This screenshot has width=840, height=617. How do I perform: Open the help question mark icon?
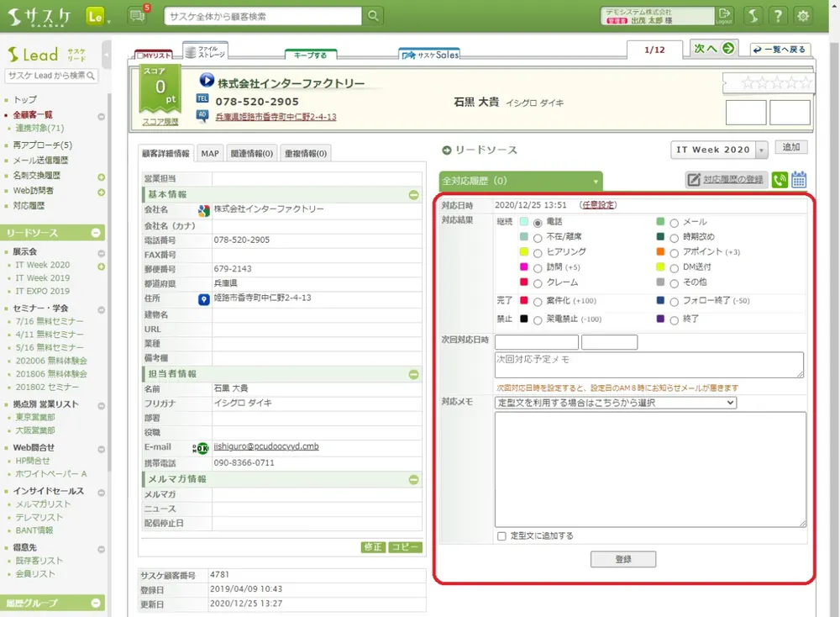[x=778, y=16]
